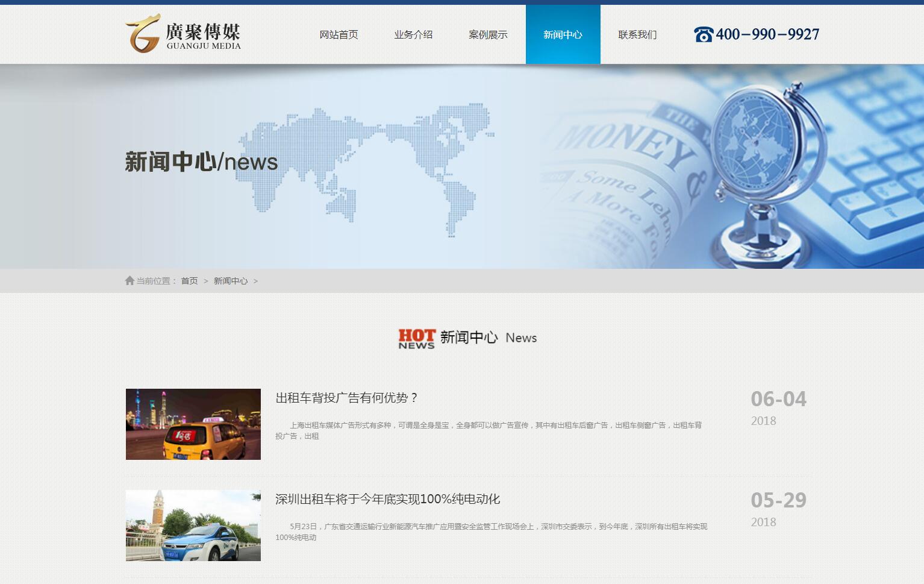This screenshot has width=924, height=584.
Task: Click the 首页 breadcrumb link
Action: click(189, 281)
